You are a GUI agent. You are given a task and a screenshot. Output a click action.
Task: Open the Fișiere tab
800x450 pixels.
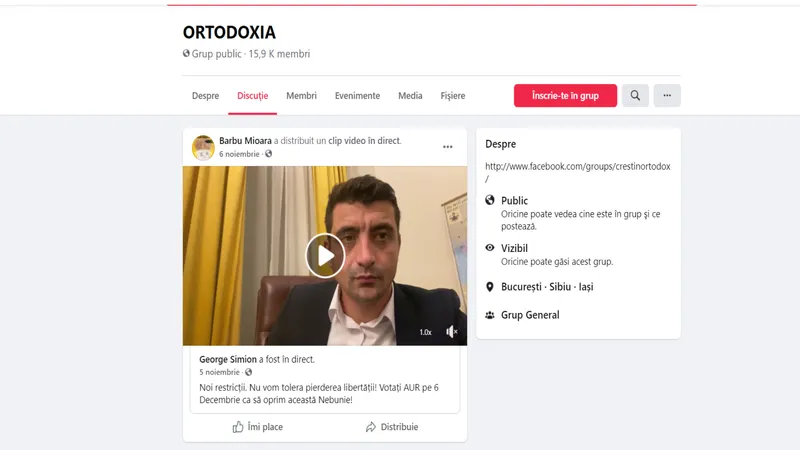453,96
